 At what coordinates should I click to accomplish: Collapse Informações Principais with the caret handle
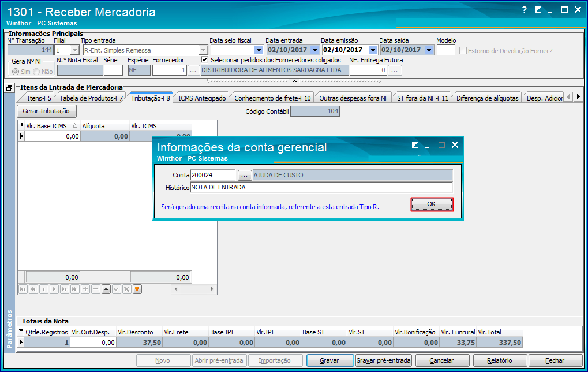point(294,81)
